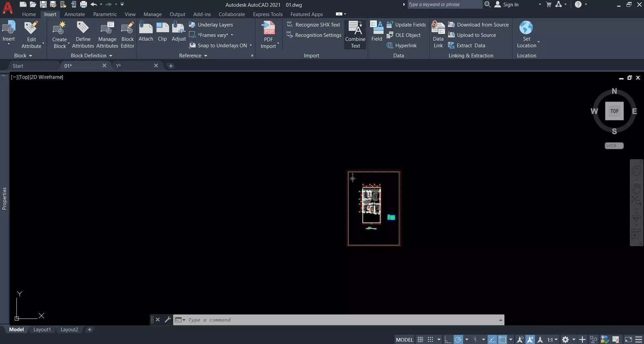The height and width of the screenshot is (344, 644).
Task: Toggle the drawing grid display
Action: click(x=420, y=340)
